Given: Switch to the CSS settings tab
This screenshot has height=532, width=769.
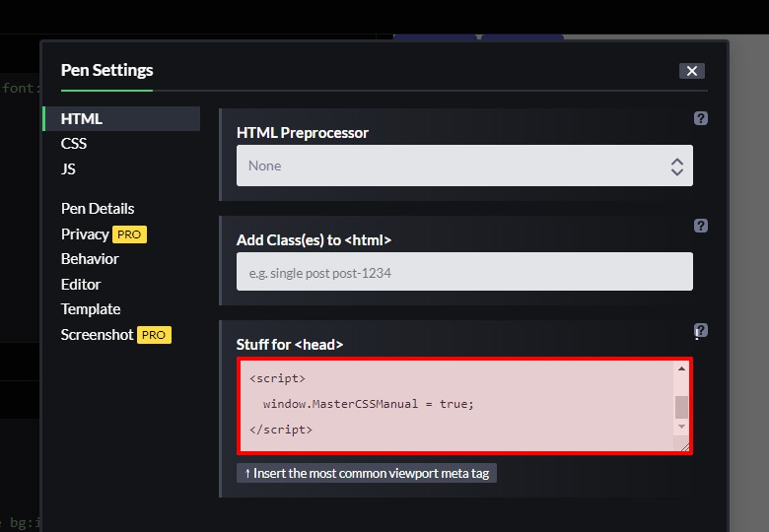Looking at the screenshot, I should [74, 144].
